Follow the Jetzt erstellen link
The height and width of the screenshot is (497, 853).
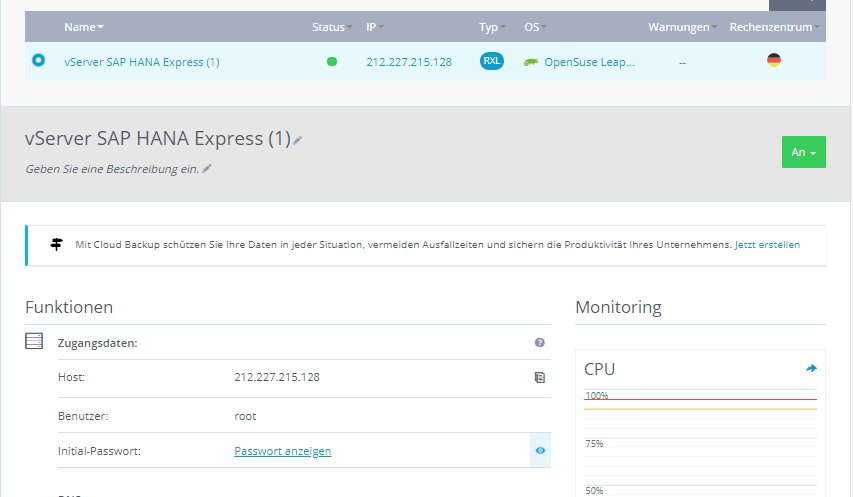click(x=767, y=245)
